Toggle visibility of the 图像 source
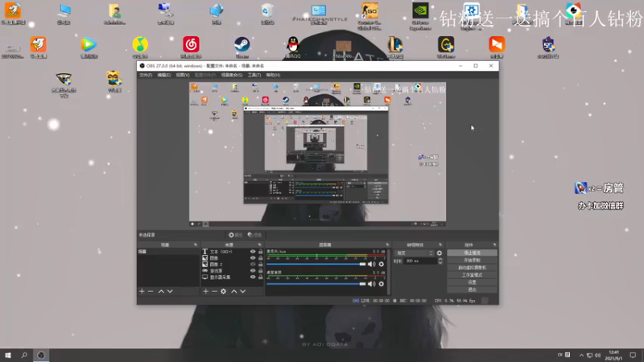The height and width of the screenshot is (362, 644). coord(253,258)
